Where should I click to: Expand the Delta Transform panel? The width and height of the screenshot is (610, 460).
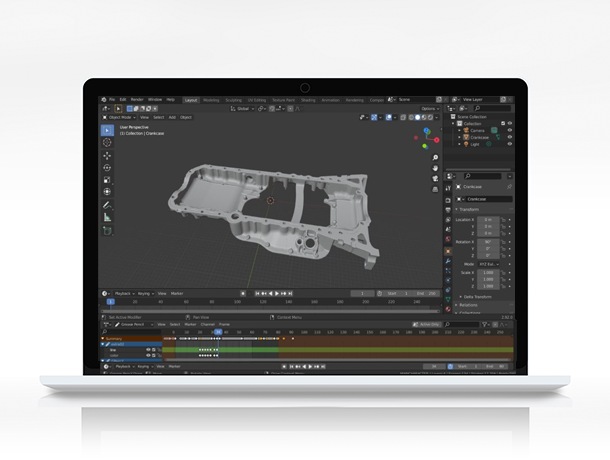475,297
